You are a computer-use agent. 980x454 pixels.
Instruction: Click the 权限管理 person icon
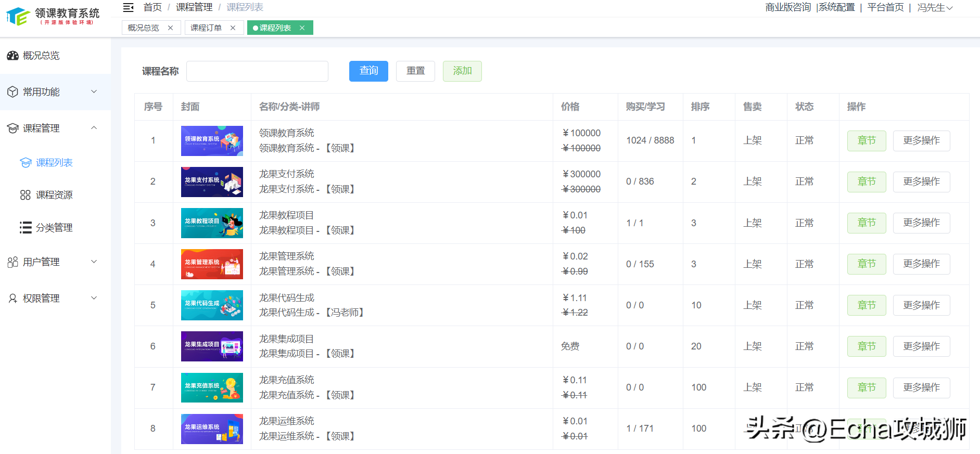12,299
